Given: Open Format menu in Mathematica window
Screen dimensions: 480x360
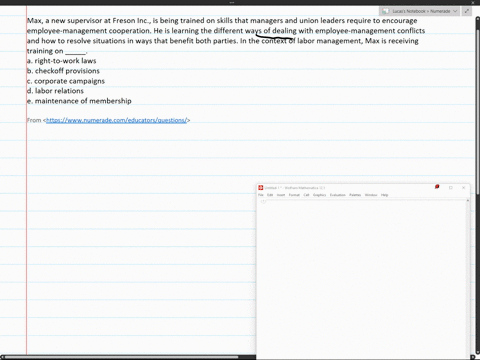Looking at the screenshot, I should click(294, 195).
